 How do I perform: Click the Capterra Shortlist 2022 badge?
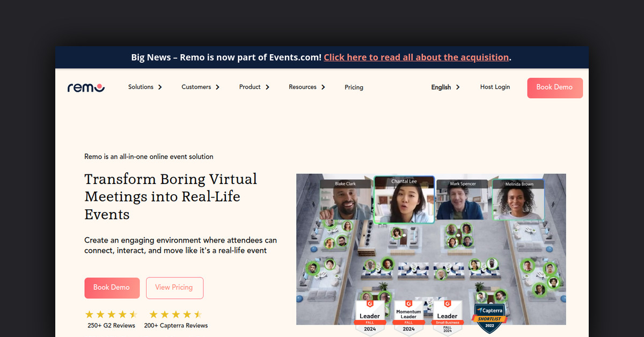click(x=489, y=318)
